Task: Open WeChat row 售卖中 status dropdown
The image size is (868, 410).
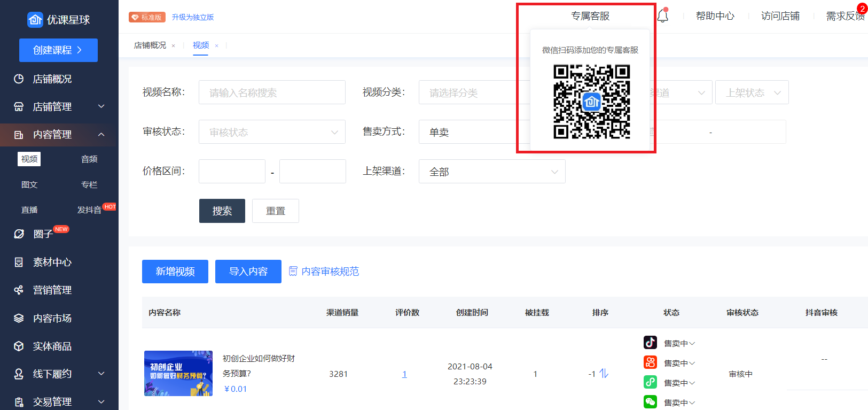Action: (679, 403)
